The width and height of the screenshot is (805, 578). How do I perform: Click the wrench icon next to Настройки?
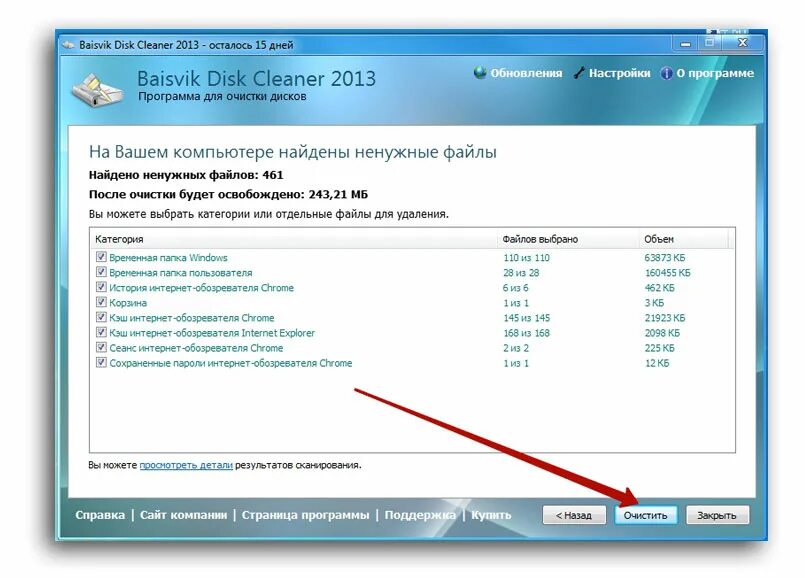[579, 73]
